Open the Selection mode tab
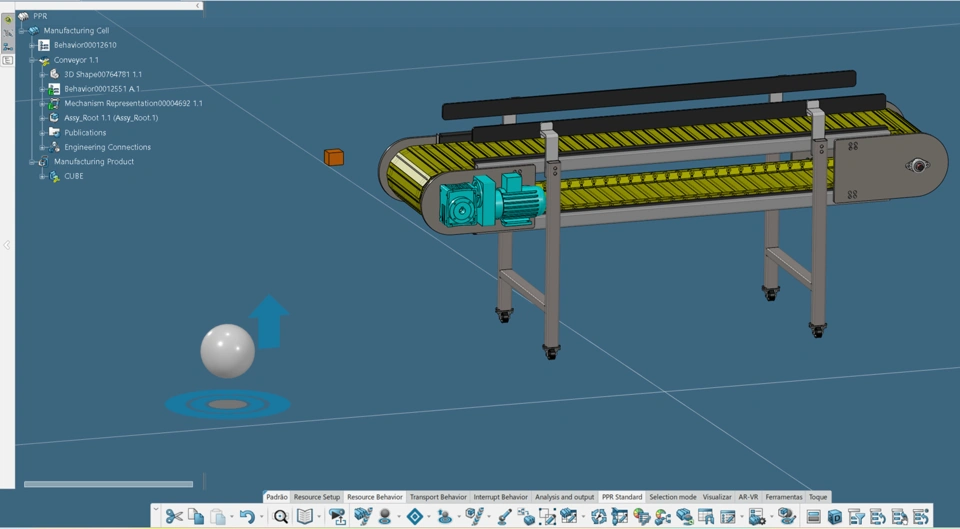960x529 pixels. coord(672,497)
